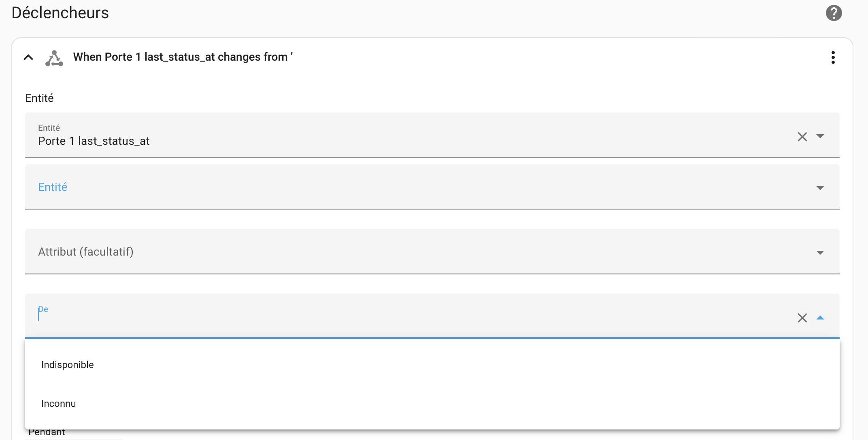
Task: Open the trigger's three-dot overflow menu
Action: 833,57
